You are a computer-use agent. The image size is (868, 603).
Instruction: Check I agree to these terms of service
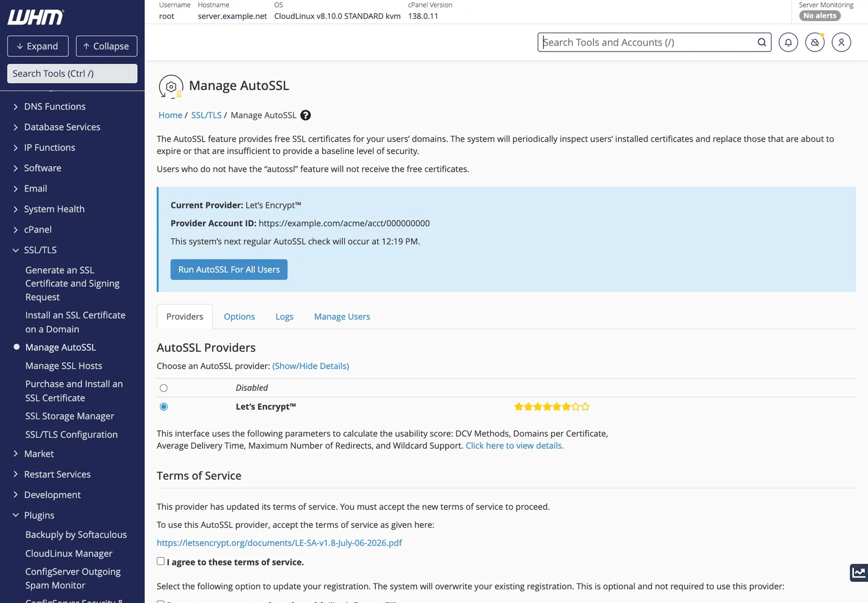[x=161, y=561]
